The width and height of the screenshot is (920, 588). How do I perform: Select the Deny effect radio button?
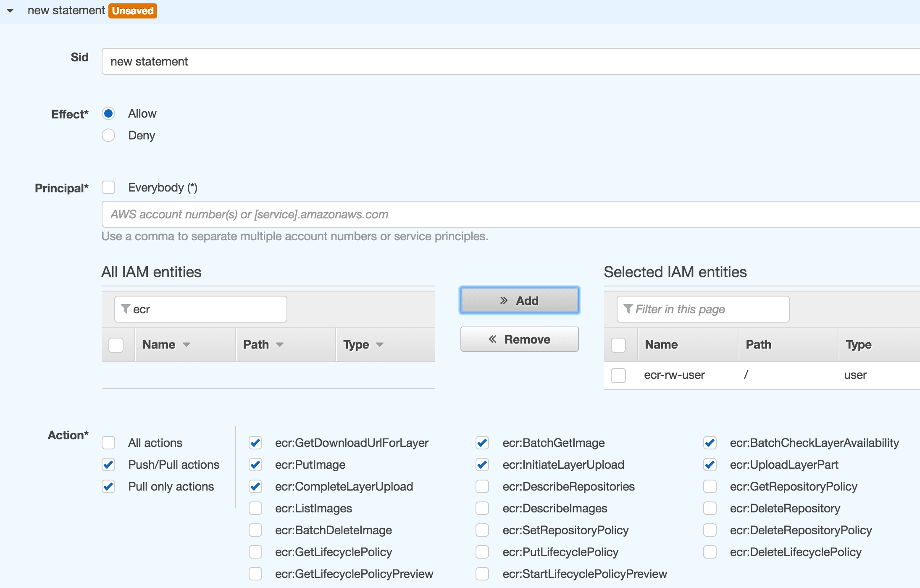[109, 135]
